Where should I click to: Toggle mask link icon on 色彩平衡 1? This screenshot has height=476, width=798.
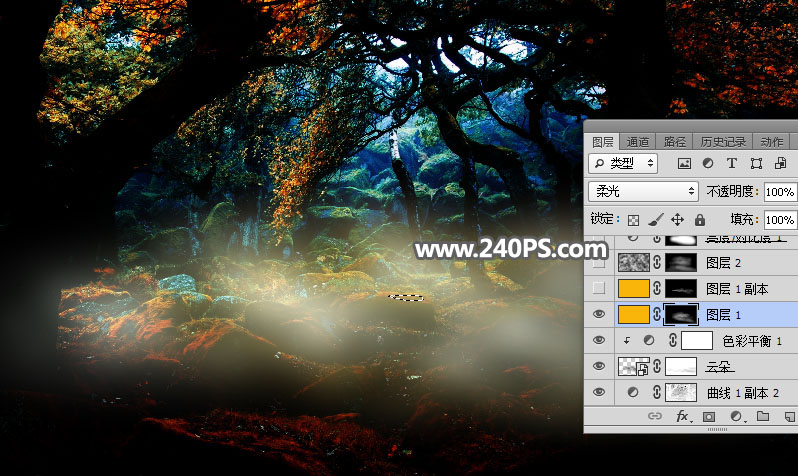tap(673, 340)
